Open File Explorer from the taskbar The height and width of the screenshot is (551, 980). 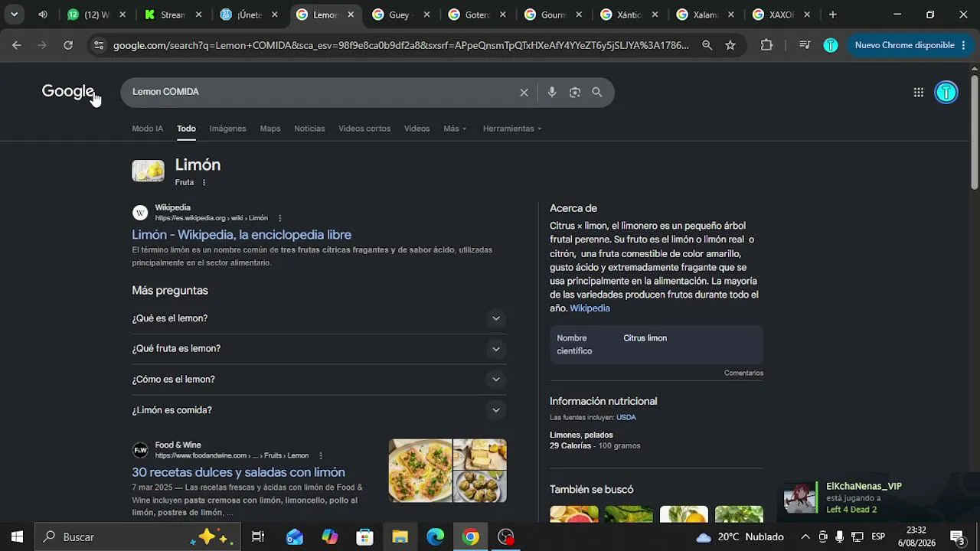[400, 537]
